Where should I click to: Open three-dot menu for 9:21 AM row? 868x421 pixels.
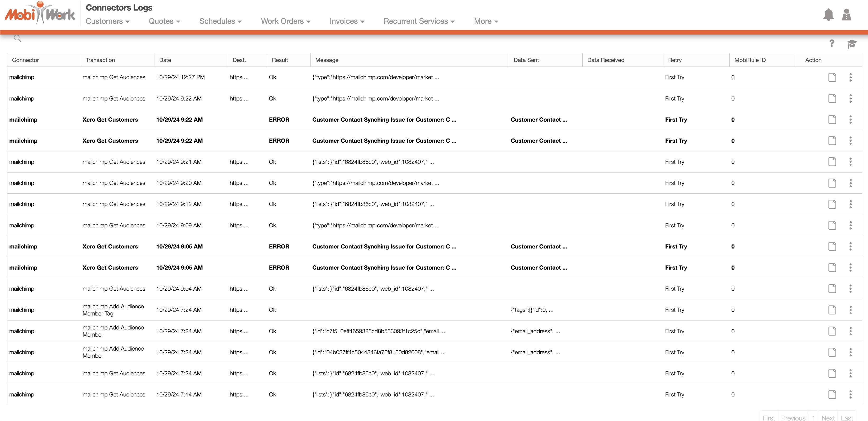pyautogui.click(x=850, y=162)
